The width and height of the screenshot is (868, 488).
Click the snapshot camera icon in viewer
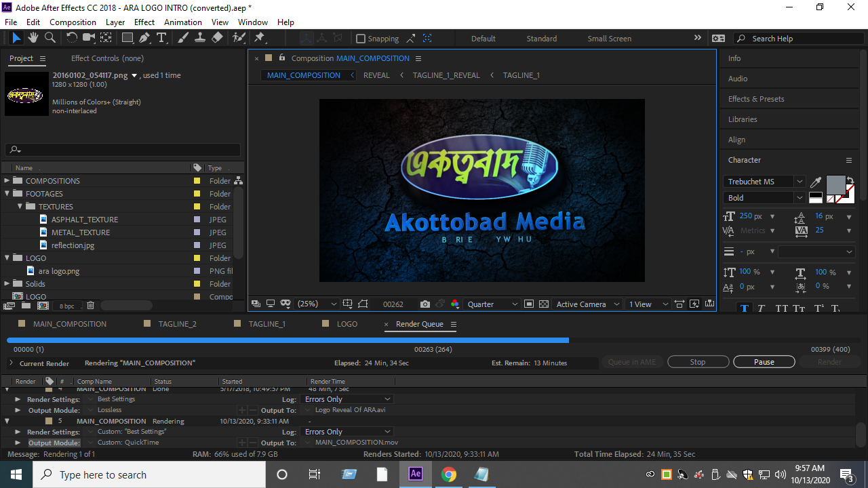click(x=425, y=304)
